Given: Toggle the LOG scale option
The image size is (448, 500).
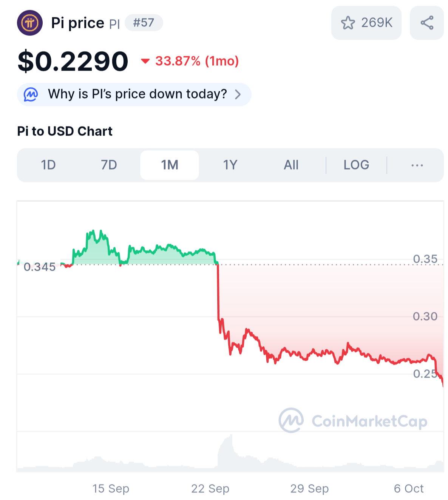Looking at the screenshot, I should (356, 165).
